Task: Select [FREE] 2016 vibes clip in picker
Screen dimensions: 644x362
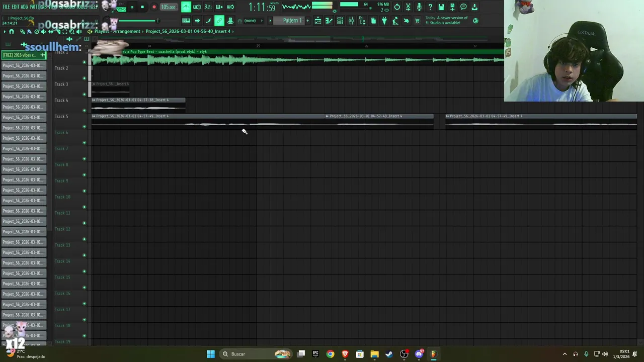Action: pos(24,55)
